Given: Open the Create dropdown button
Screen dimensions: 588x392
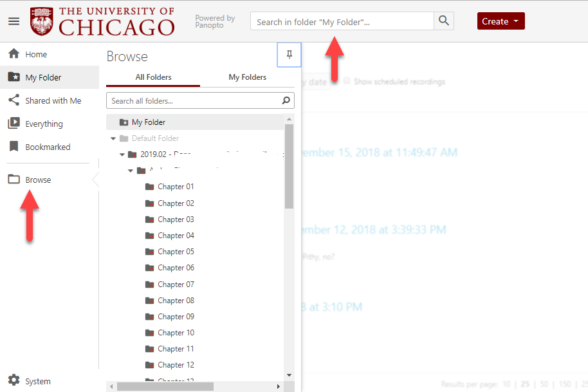Looking at the screenshot, I should (501, 21).
